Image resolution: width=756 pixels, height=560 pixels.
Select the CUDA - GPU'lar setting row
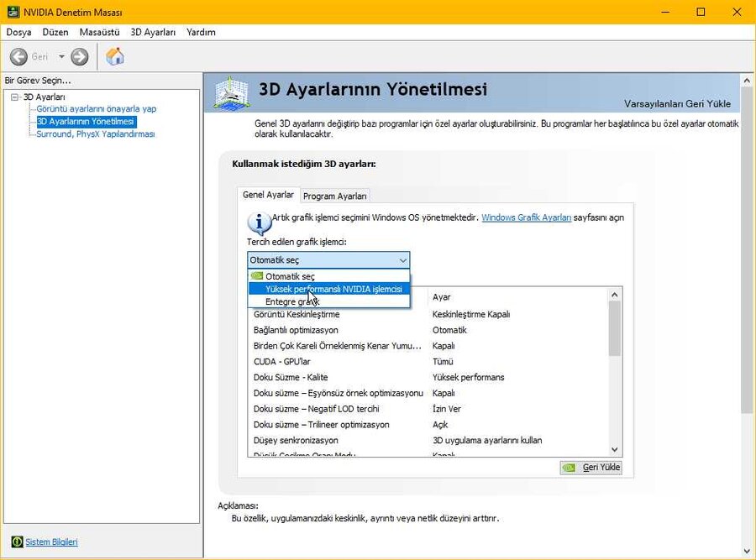point(428,362)
